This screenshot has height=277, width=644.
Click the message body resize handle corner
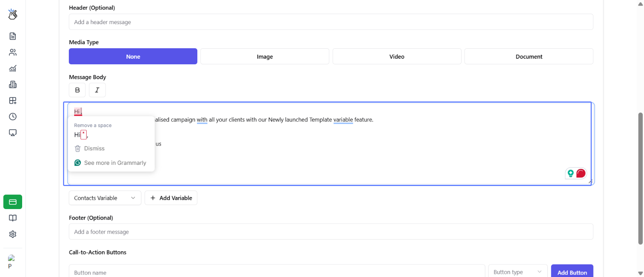pyautogui.click(x=590, y=182)
